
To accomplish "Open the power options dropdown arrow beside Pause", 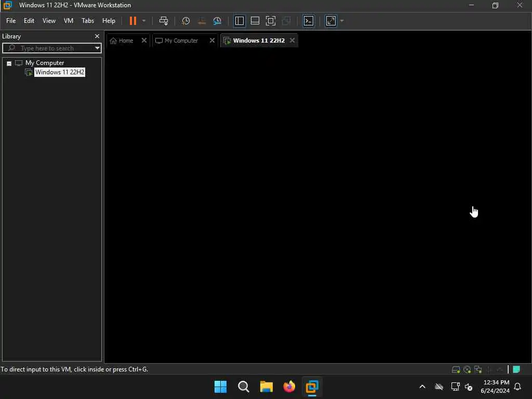I will click(x=144, y=21).
